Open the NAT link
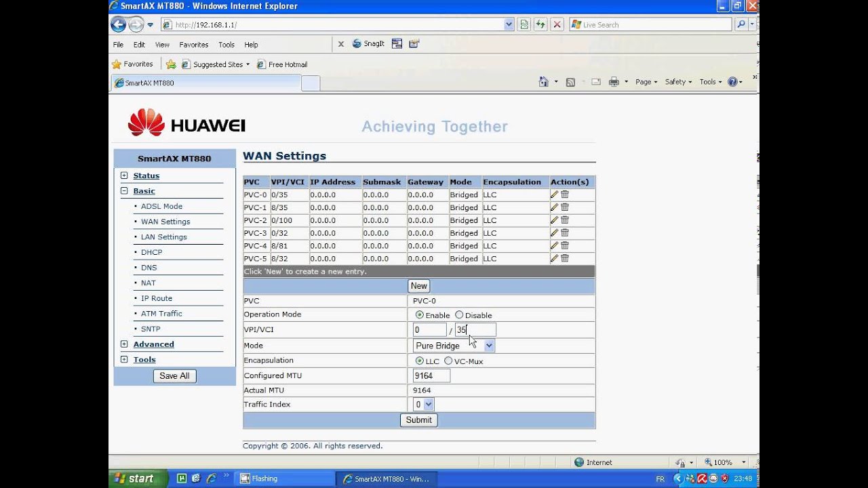Viewport: 868px width, 488px height. pos(149,283)
